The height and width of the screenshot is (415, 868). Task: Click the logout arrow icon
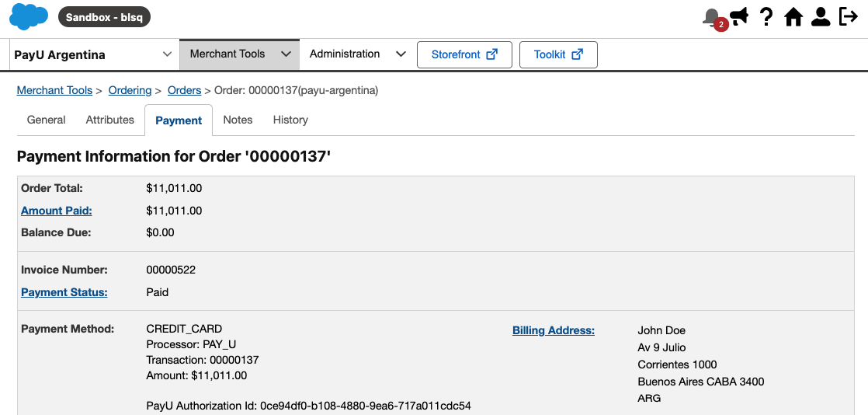[848, 16]
